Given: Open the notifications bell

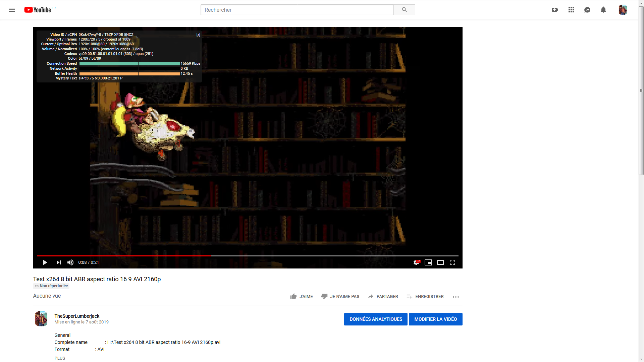Looking at the screenshot, I should (603, 10).
